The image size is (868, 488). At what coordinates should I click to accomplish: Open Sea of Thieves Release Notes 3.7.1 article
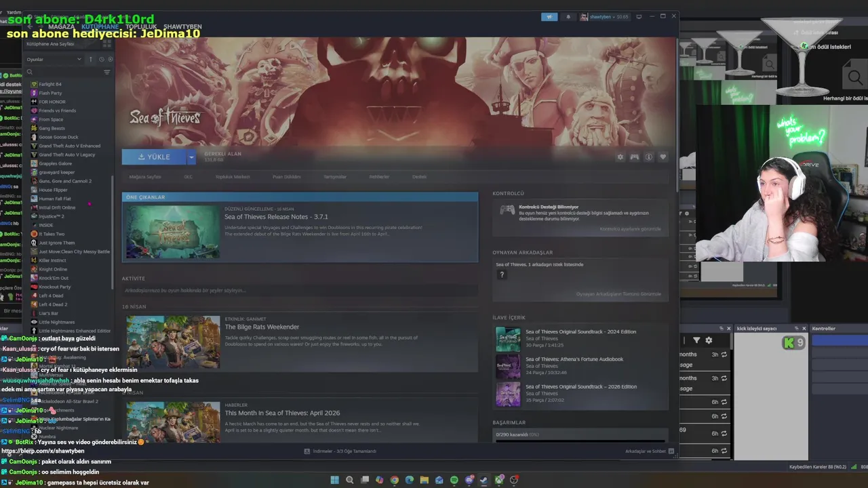click(x=276, y=217)
